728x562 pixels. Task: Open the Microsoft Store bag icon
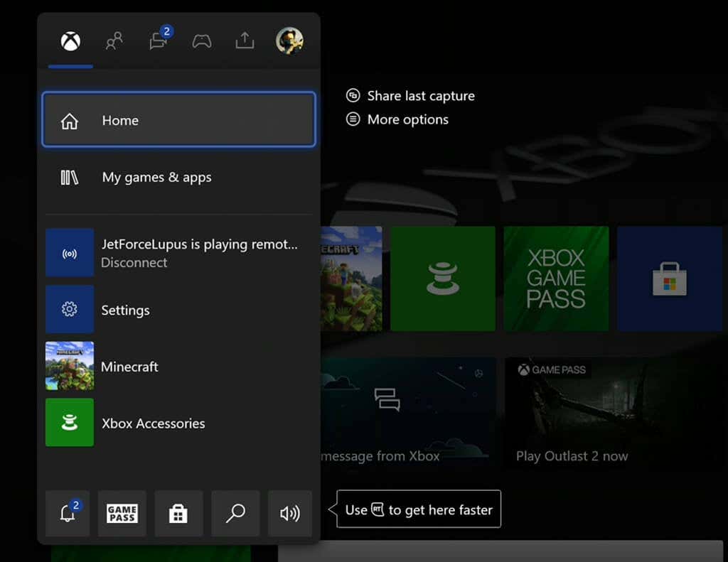point(178,513)
